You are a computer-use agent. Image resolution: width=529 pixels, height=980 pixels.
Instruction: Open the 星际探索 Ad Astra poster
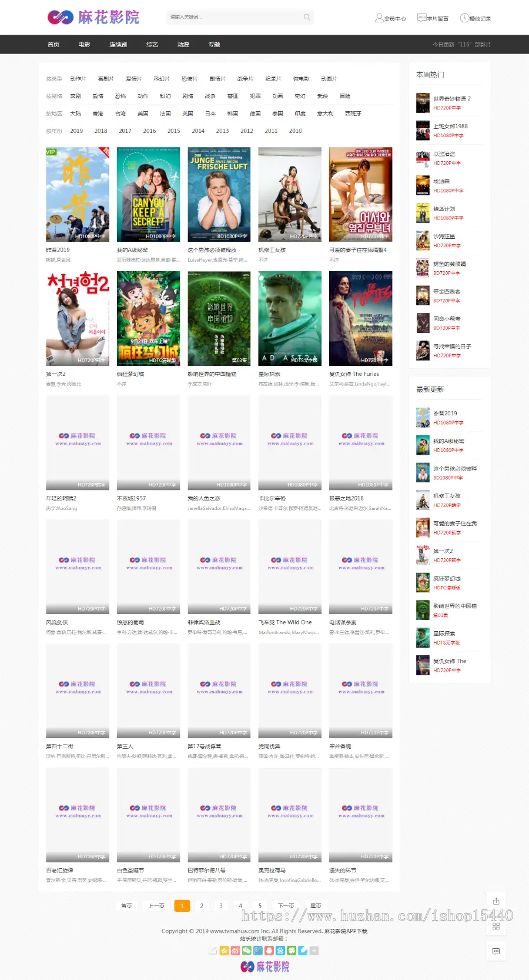click(290, 318)
